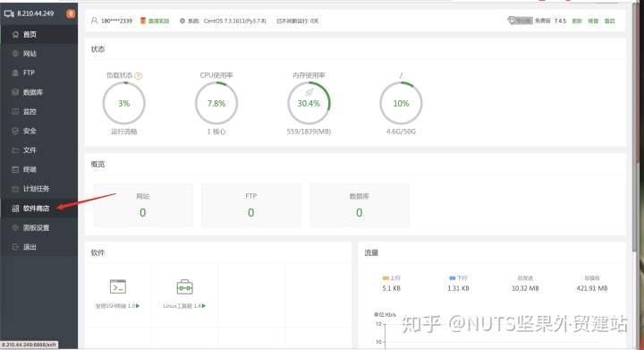Click the 3% load status gauge

124,103
